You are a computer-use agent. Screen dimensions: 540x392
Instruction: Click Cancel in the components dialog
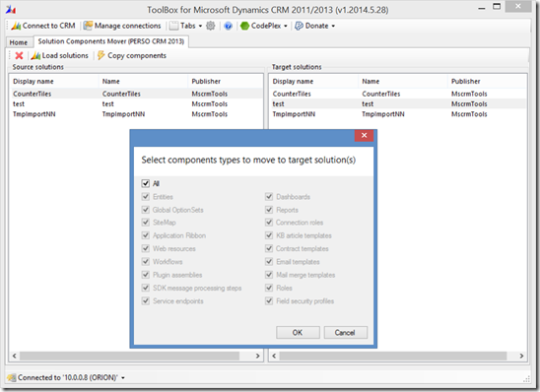coord(346,333)
